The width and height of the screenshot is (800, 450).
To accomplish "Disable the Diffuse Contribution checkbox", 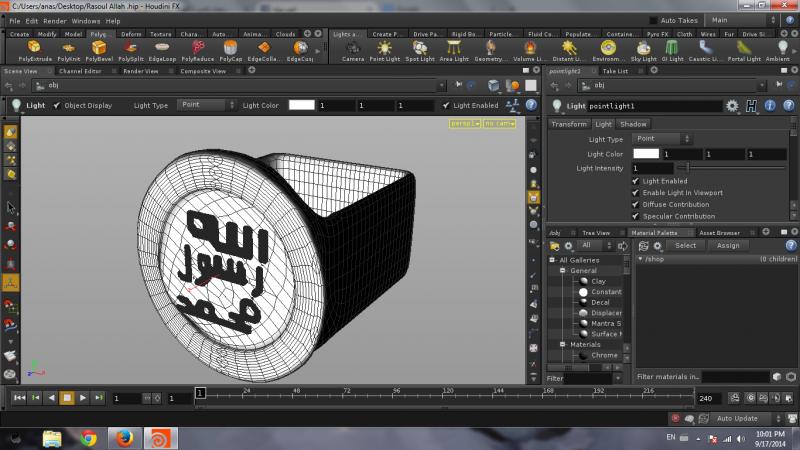I will [636, 204].
